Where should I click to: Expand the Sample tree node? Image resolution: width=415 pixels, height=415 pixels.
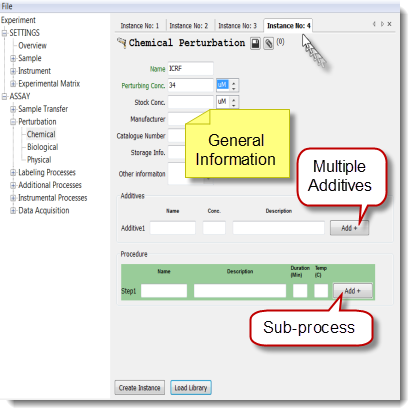13,58
